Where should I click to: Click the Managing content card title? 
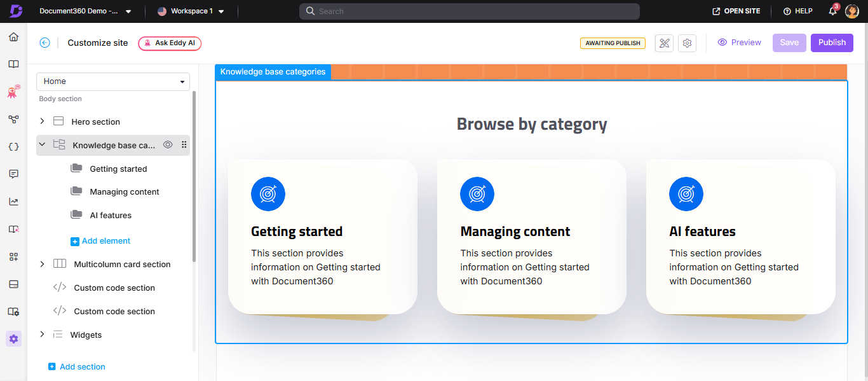(515, 232)
